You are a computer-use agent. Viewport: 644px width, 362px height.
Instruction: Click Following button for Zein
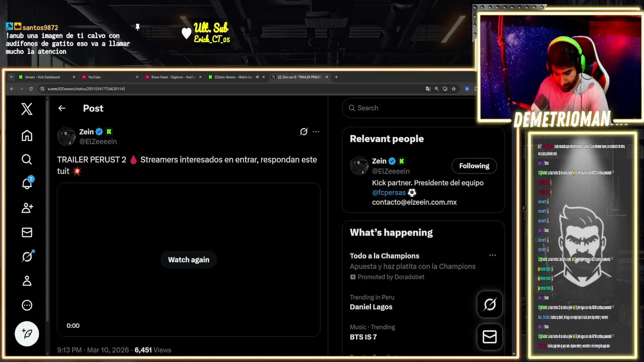pyautogui.click(x=474, y=166)
